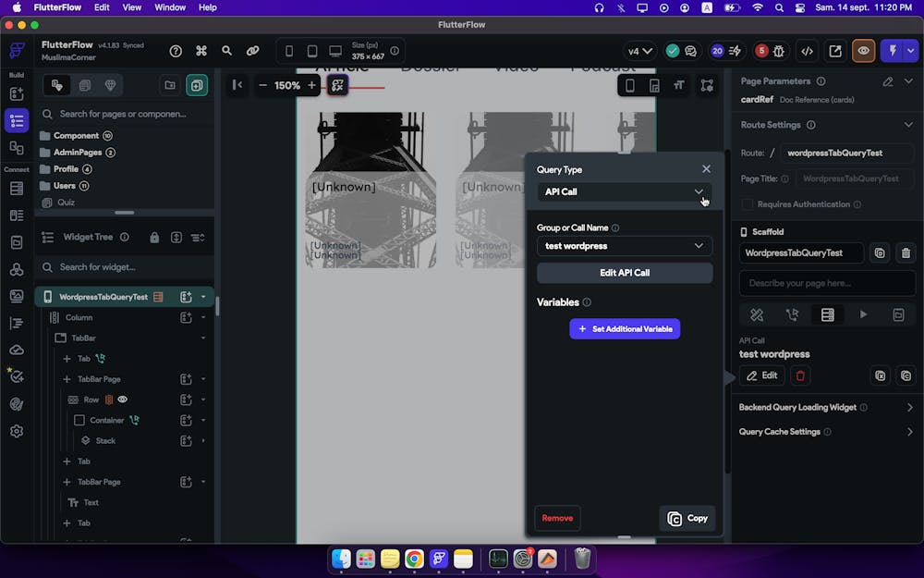924x578 pixels.
Task: Open the Settings gear in left sidebar
Action: [17, 431]
